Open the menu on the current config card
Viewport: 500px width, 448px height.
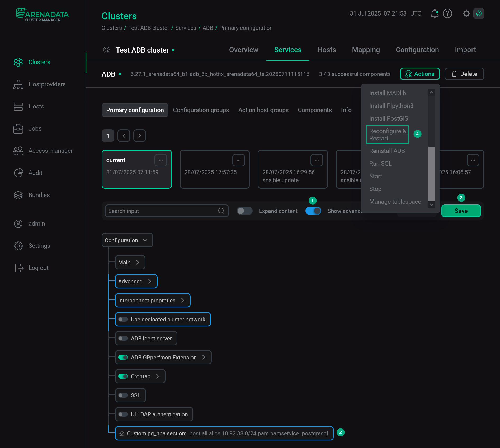161,160
